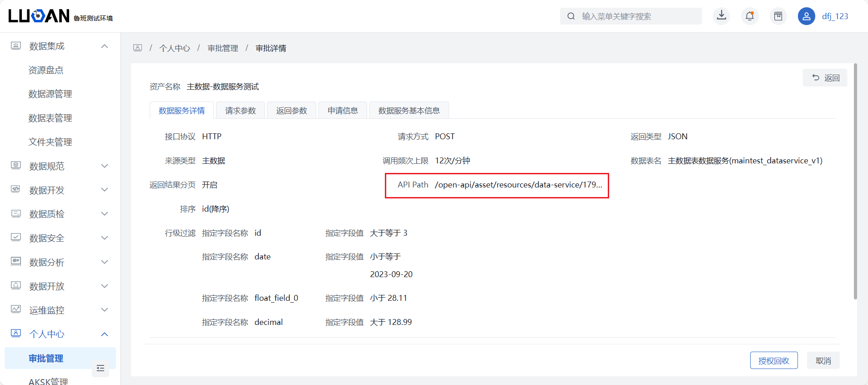This screenshot has width=868, height=385.
Task: Focus the menu keyword search field
Action: 637,16
